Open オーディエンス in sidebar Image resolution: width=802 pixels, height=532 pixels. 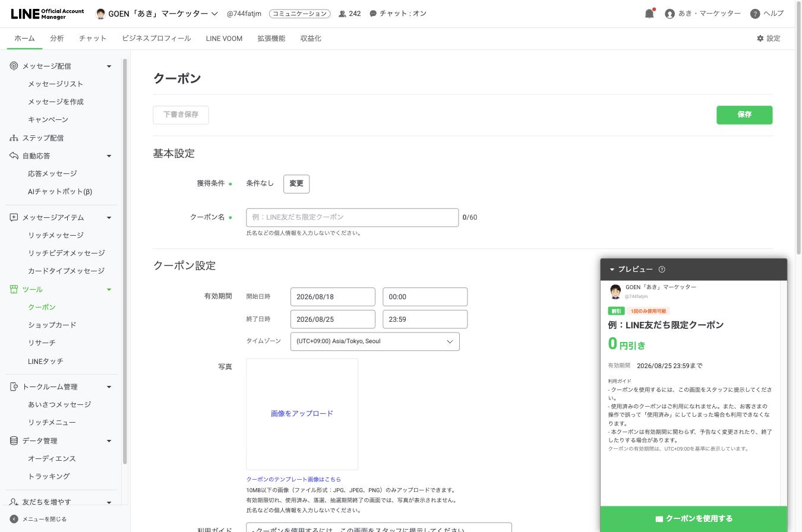52,459
